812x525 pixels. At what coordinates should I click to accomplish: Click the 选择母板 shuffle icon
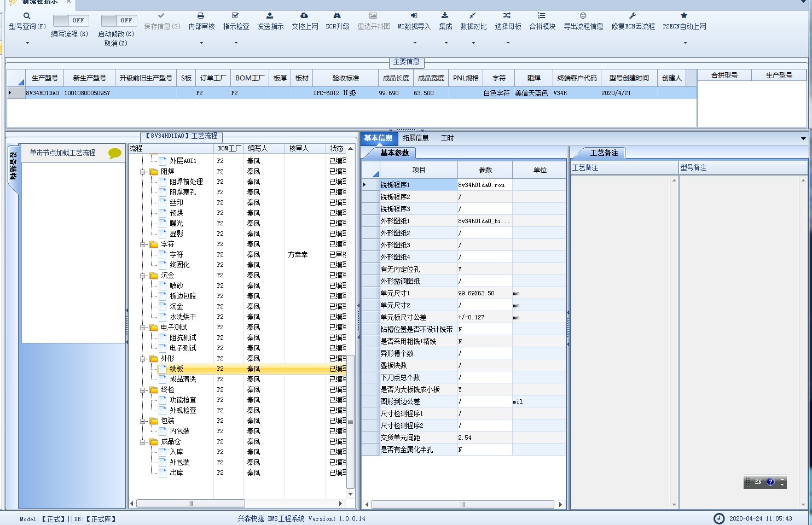tap(507, 16)
